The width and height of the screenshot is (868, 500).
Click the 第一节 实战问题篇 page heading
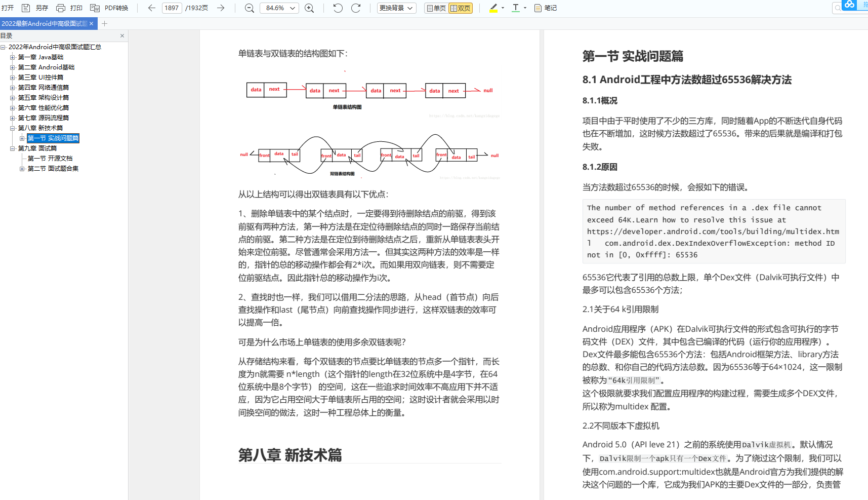click(633, 56)
